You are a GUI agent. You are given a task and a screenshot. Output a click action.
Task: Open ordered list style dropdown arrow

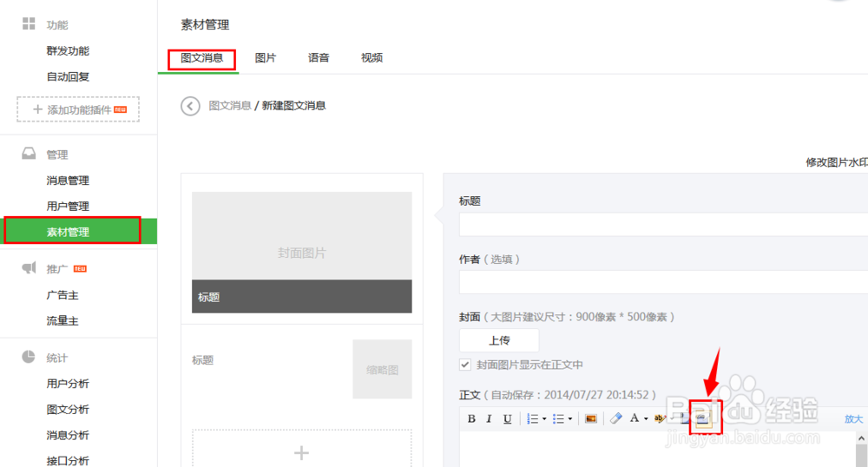tap(544, 419)
